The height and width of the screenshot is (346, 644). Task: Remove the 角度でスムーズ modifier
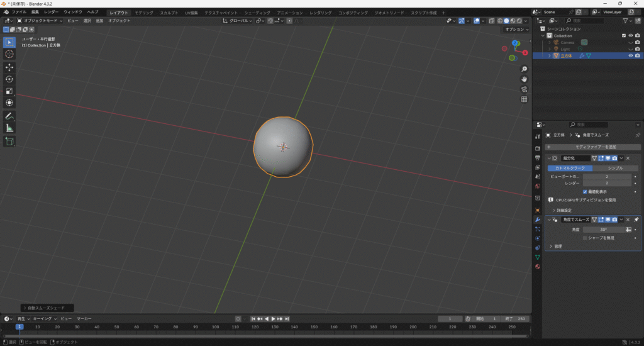pyautogui.click(x=628, y=220)
